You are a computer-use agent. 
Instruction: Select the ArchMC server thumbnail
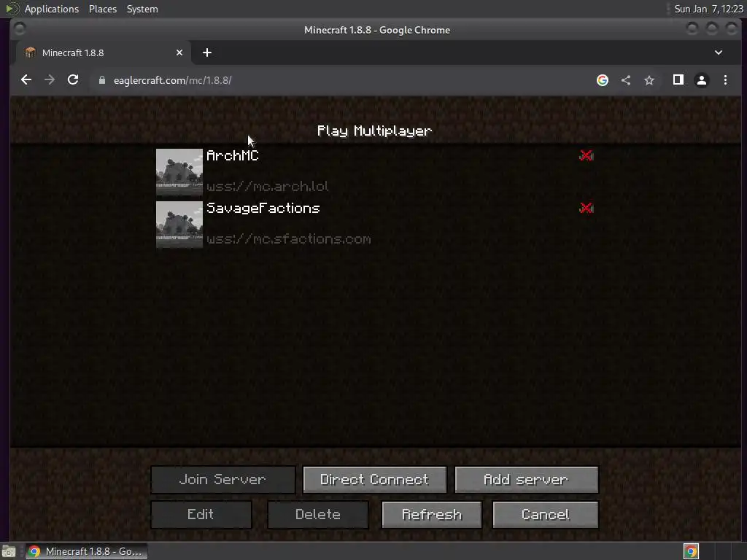point(179,172)
